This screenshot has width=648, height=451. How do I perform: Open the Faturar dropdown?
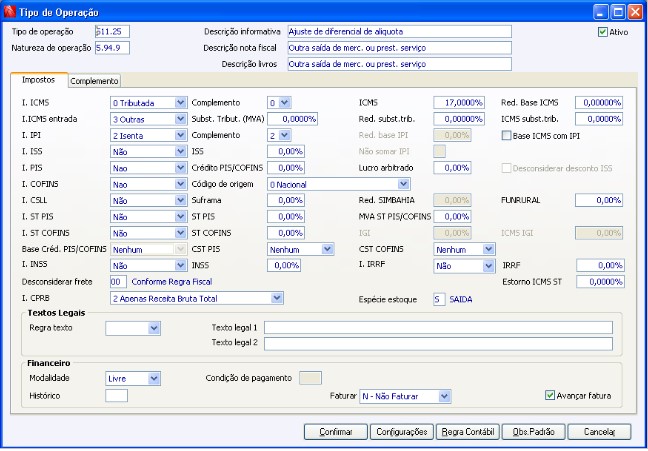444,396
